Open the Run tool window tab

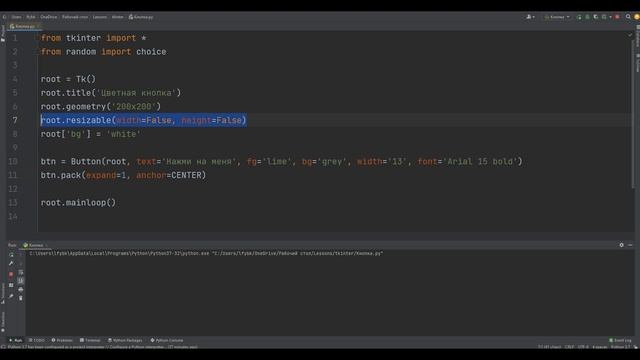[x=16, y=340]
